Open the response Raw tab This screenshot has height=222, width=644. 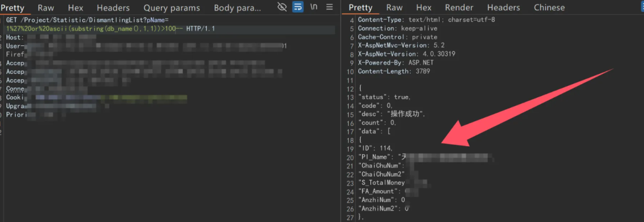(394, 7)
